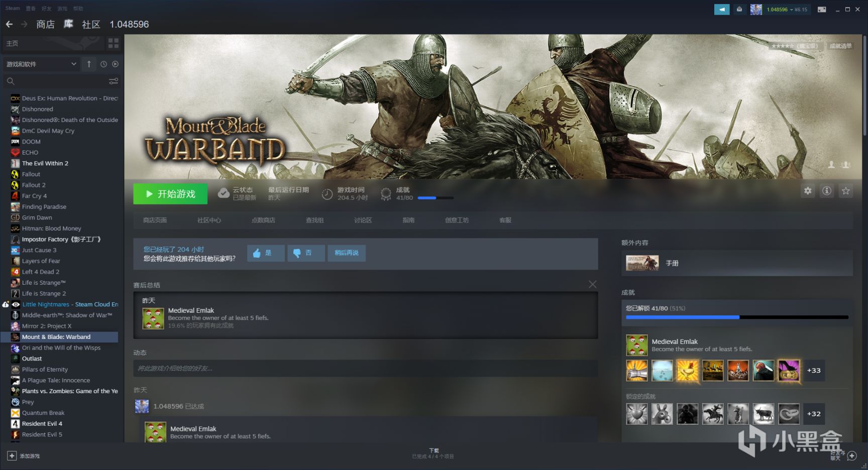Open the friends and chat plus icon
The width and height of the screenshot is (868, 470).
[852, 455]
